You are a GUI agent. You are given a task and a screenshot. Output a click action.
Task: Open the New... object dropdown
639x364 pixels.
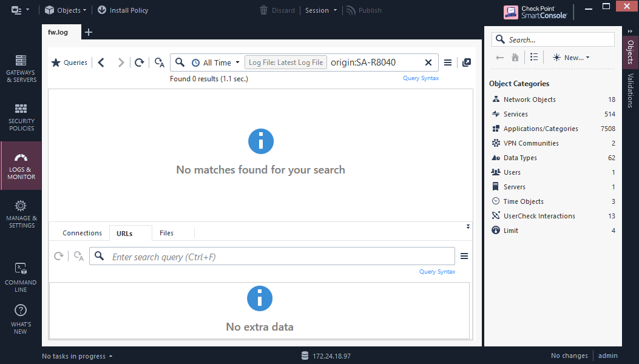570,57
